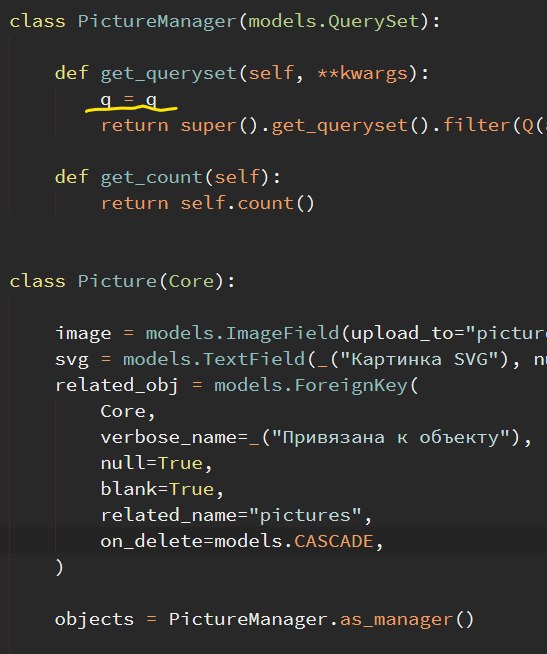
Task: Click ImageField in the image assignment
Action: click(282, 334)
